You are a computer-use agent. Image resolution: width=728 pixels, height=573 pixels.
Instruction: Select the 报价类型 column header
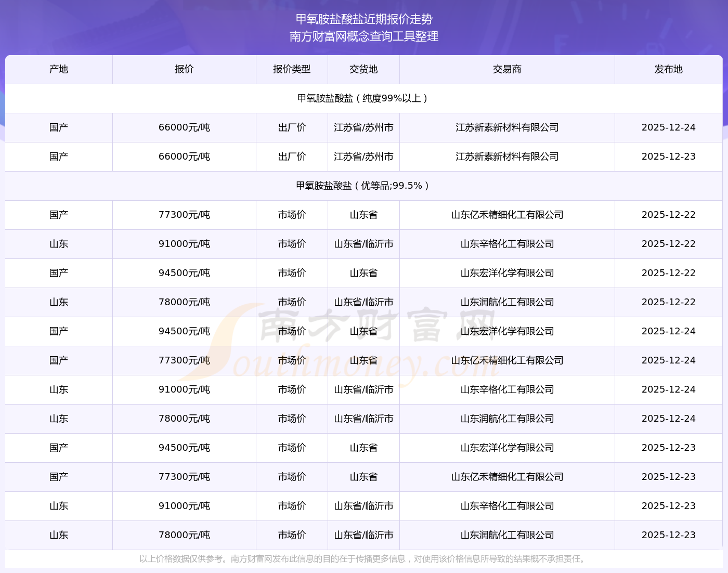tap(292, 69)
